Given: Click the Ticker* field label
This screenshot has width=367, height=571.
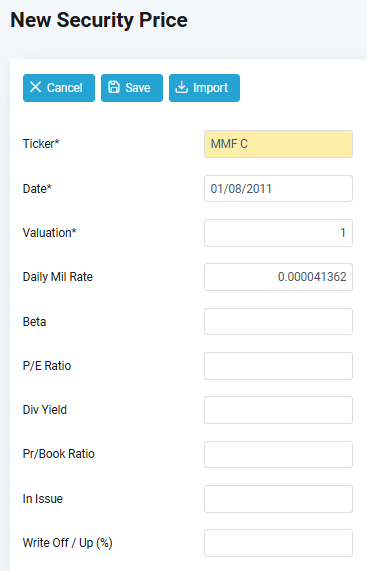Looking at the screenshot, I should (41, 144).
